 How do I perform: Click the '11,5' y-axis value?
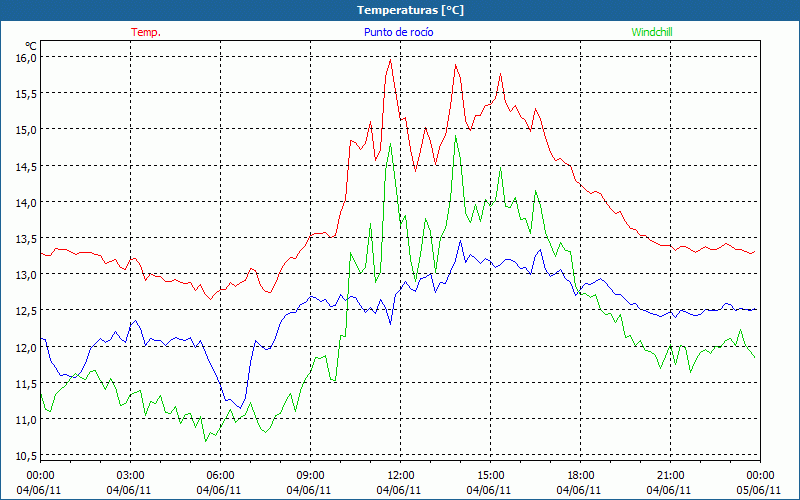26,383
